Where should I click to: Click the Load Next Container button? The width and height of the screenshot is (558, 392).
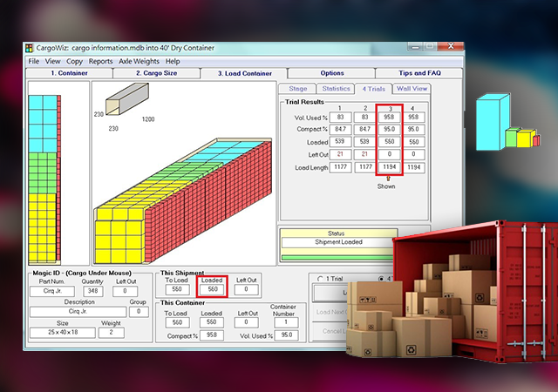point(331,313)
